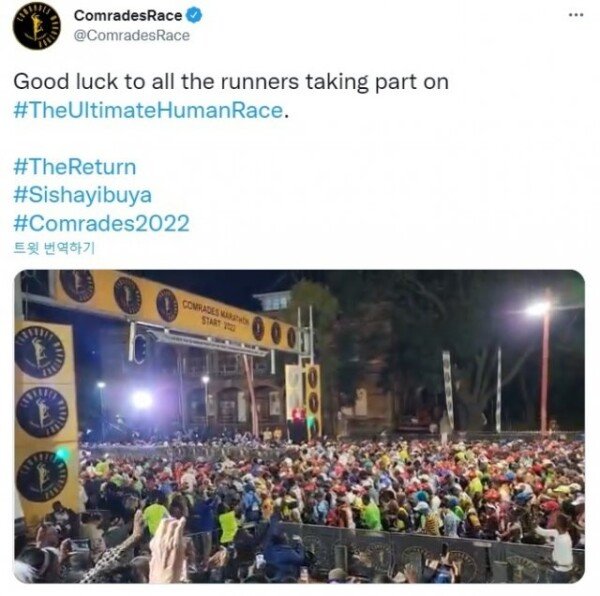Click the bright street lamp at right
600x596 pixels.
click(x=538, y=308)
